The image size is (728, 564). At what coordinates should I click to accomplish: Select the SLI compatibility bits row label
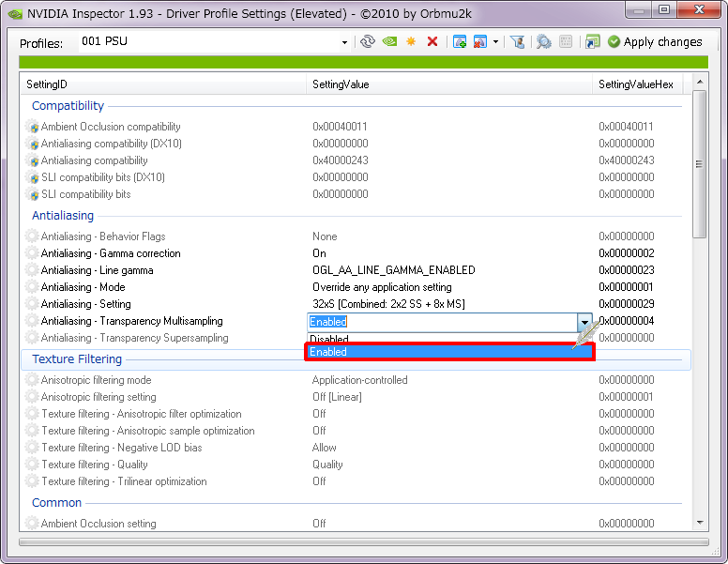pyautogui.click(x=86, y=194)
